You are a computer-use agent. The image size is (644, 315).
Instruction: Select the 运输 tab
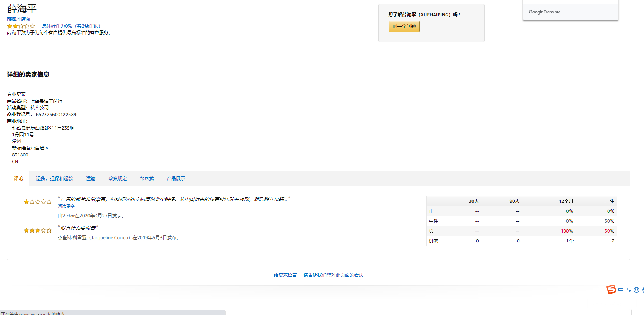pos(91,178)
